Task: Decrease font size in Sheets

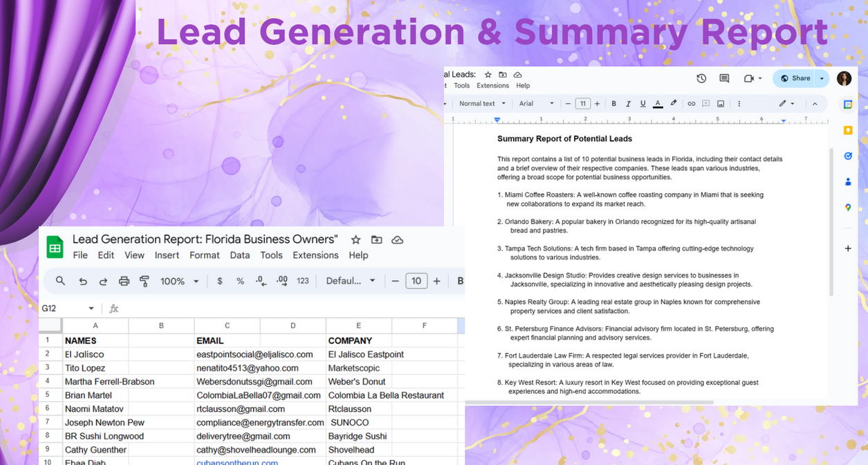Action: (x=396, y=281)
